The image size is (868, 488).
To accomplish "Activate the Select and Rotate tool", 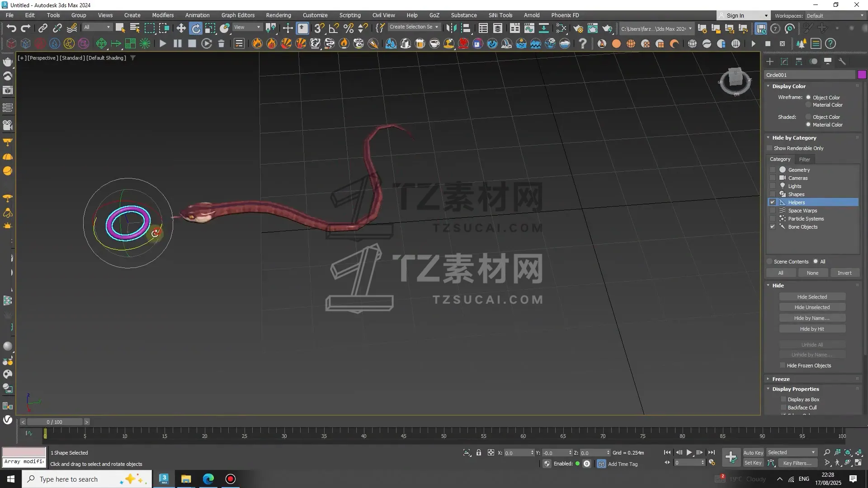I will pos(196,28).
